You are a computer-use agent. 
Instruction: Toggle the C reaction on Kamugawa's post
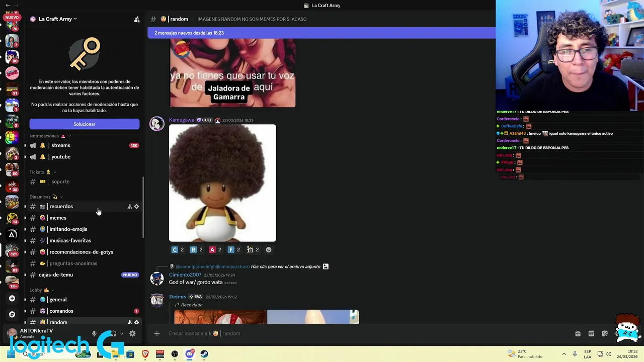177,250
